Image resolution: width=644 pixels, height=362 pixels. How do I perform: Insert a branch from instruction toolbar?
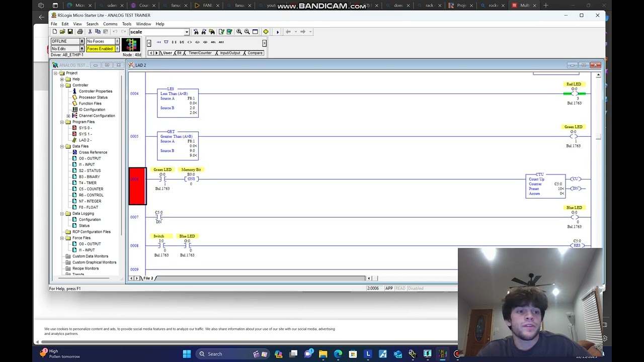pos(166,42)
